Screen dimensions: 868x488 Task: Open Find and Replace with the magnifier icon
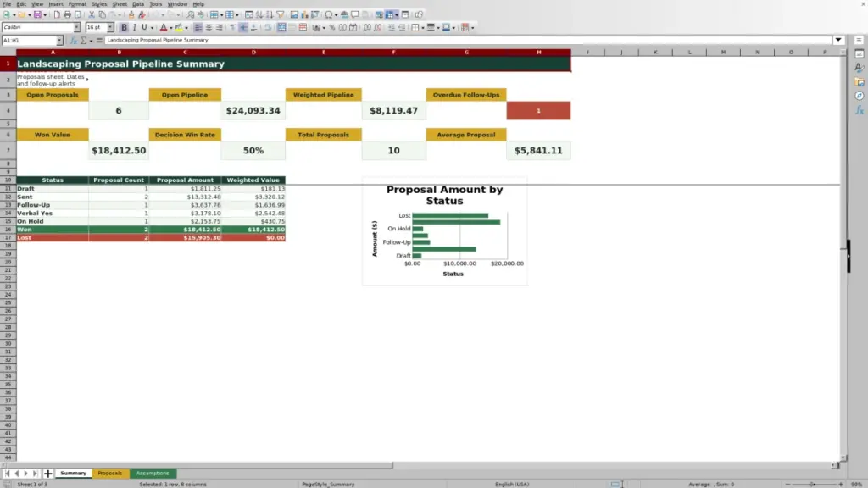pos(191,14)
